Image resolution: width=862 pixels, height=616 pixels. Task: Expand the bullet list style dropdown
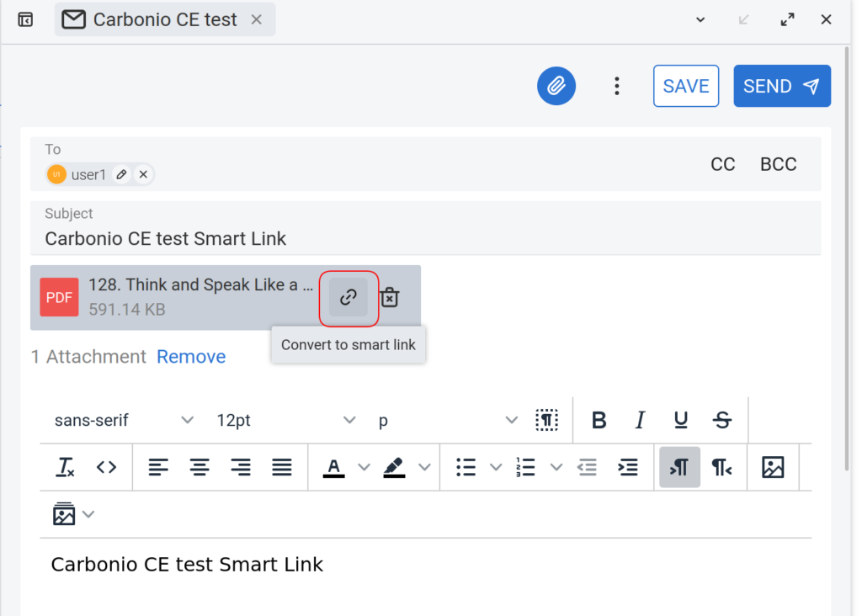click(x=496, y=467)
